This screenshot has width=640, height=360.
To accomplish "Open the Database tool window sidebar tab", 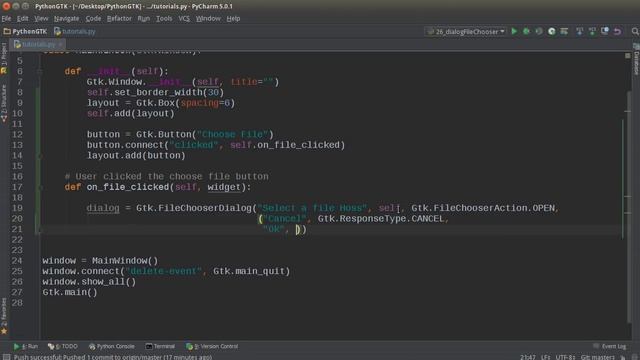I will [636, 59].
